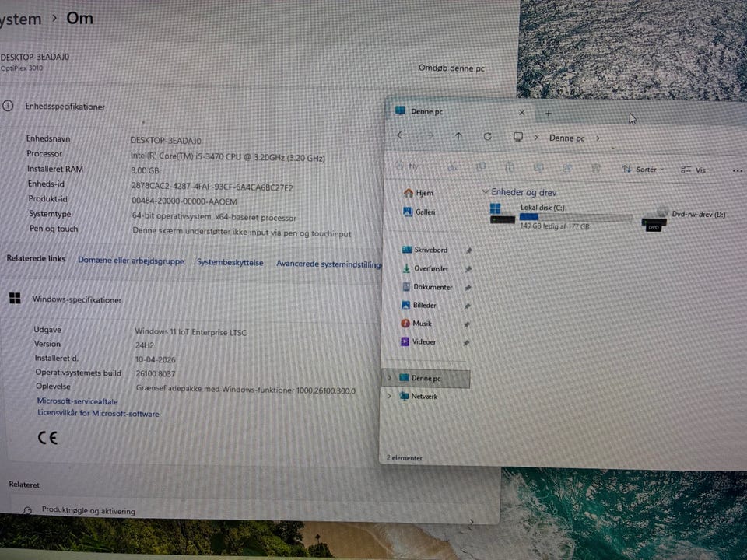Click the Udgave value Windows 11 IoT Enterprise LTSC
Screen dimensions: 747x560
191,332
